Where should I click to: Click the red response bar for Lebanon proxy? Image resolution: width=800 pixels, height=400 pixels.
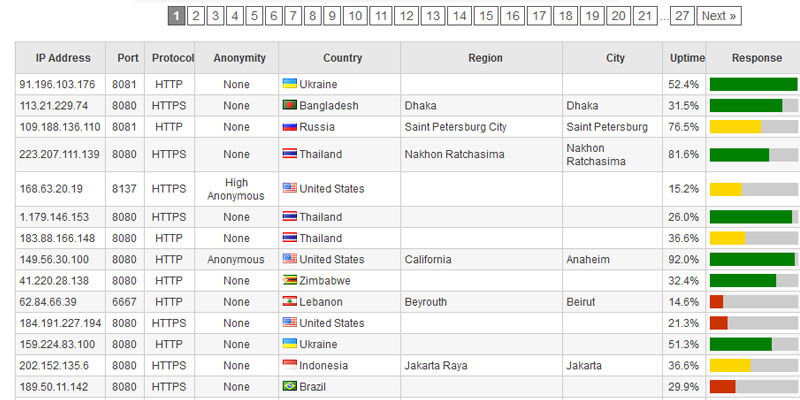716,302
